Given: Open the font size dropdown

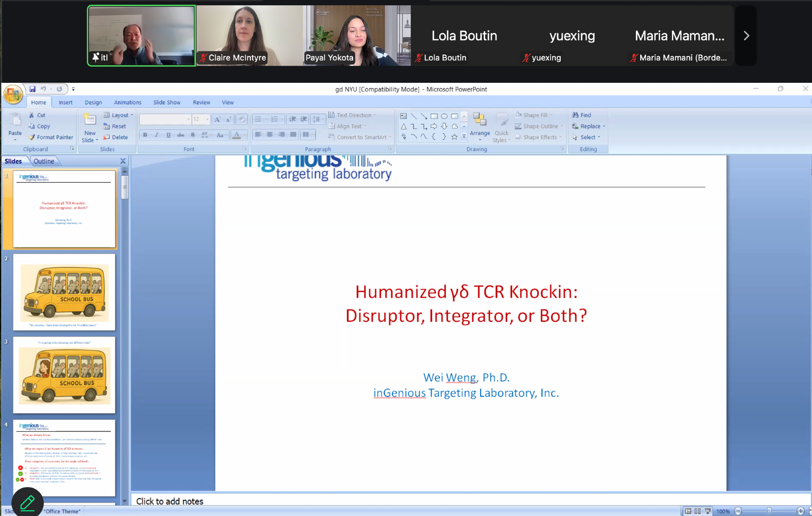Looking at the screenshot, I should [207, 119].
